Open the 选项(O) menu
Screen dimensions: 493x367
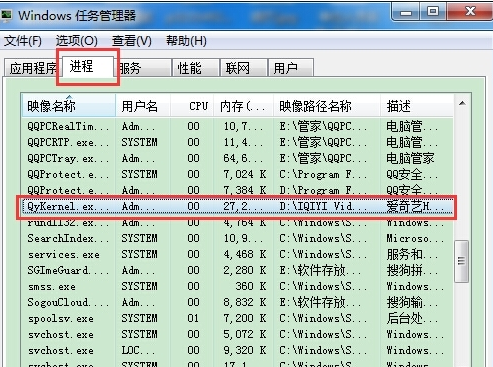pyautogui.click(x=77, y=41)
